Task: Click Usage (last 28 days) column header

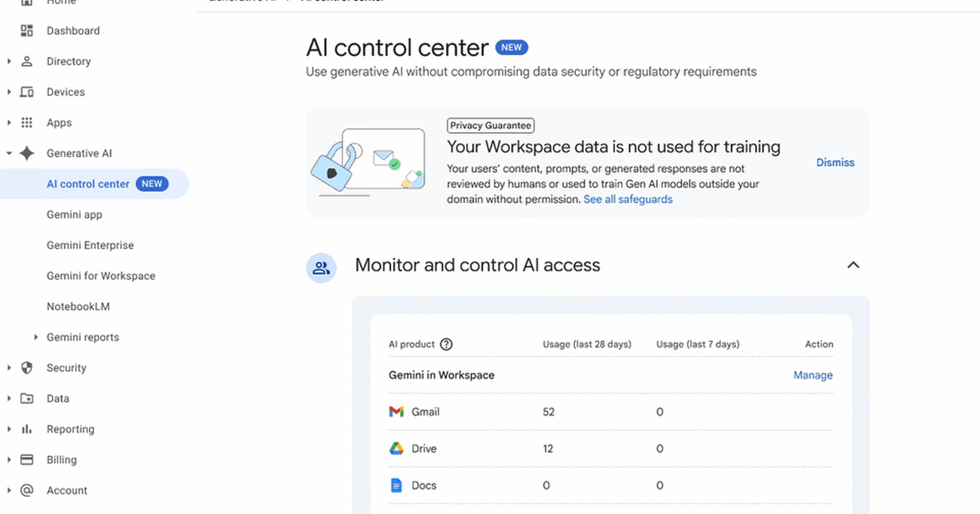Action: tap(587, 344)
